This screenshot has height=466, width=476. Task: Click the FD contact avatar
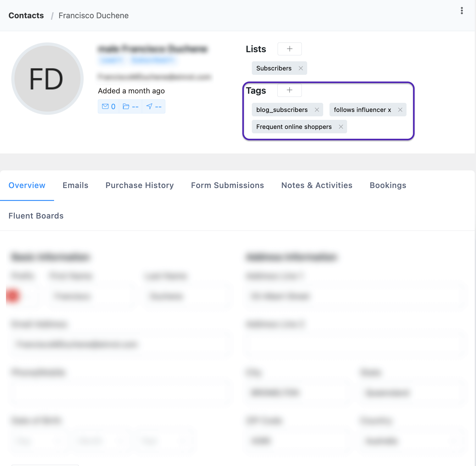pos(47,79)
